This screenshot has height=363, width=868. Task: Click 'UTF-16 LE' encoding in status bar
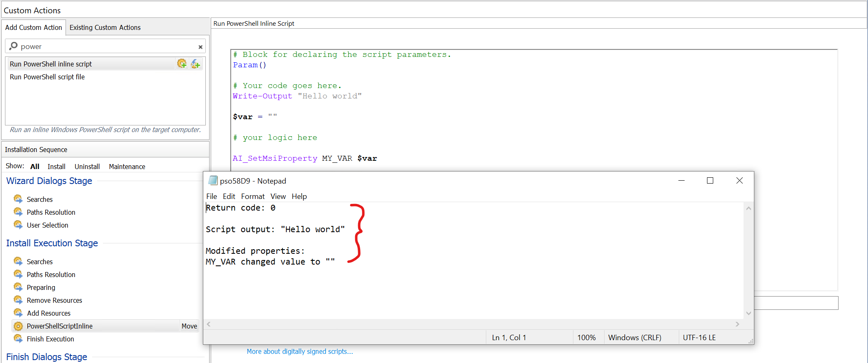tap(699, 338)
